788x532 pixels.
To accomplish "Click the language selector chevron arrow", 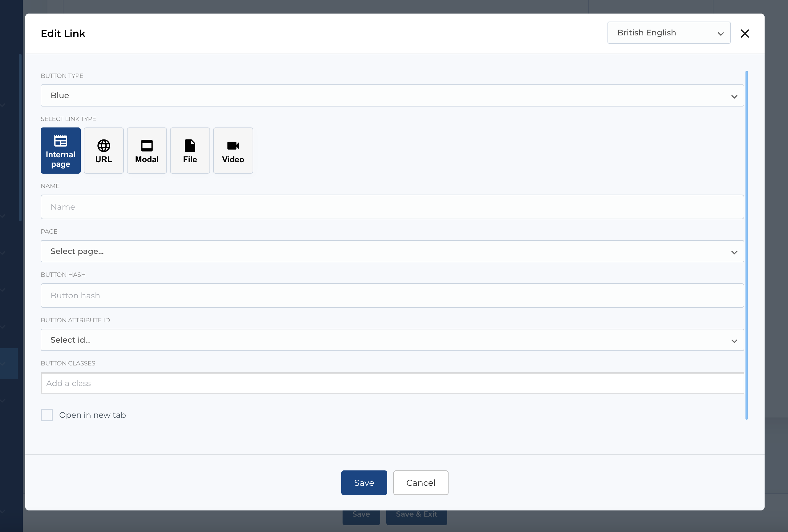I will (x=721, y=34).
